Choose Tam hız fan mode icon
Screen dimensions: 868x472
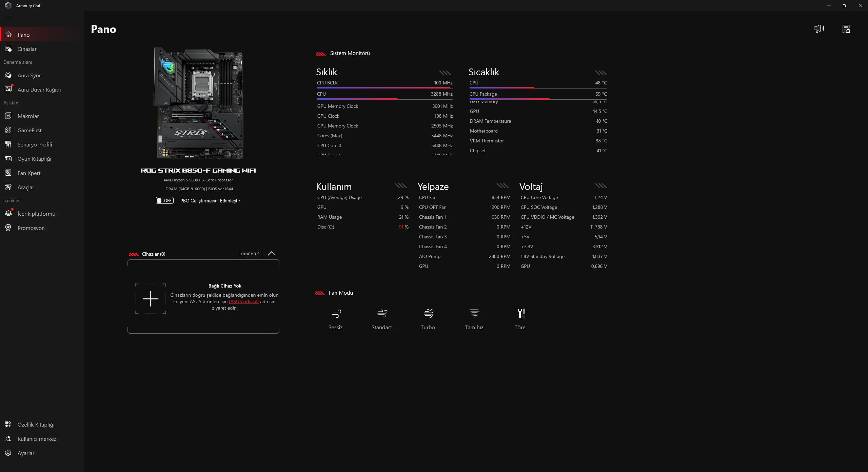click(474, 314)
